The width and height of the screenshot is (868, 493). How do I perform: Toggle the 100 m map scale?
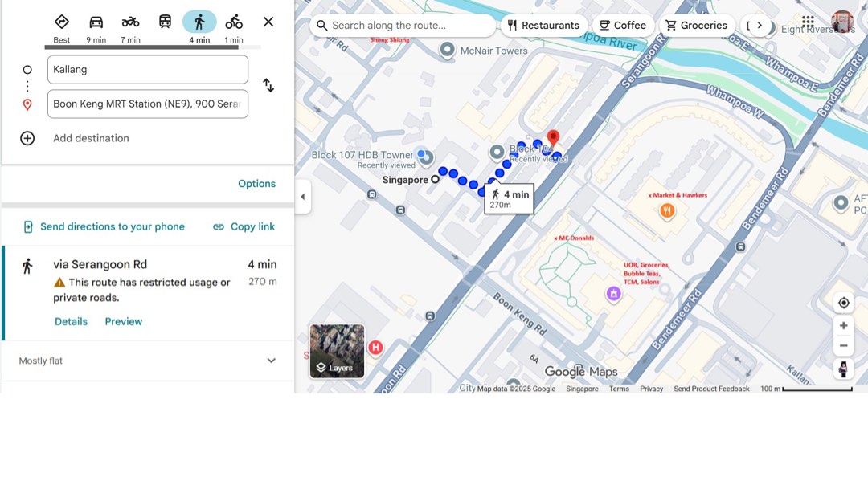pyautogui.click(x=806, y=389)
